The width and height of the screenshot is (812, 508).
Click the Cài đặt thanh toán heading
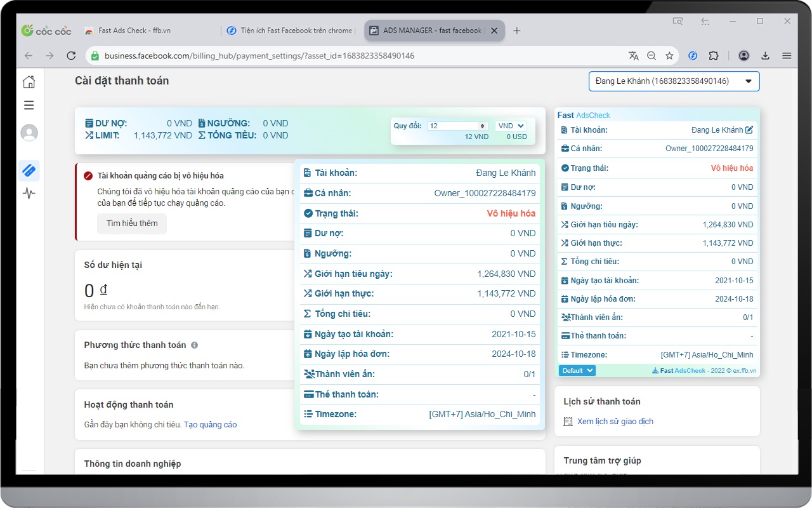[x=122, y=81]
